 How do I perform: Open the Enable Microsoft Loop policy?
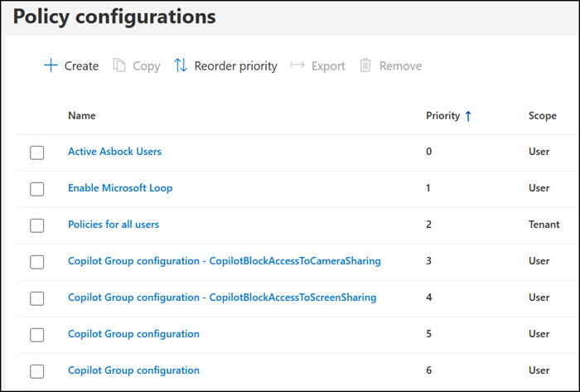point(120,188)
